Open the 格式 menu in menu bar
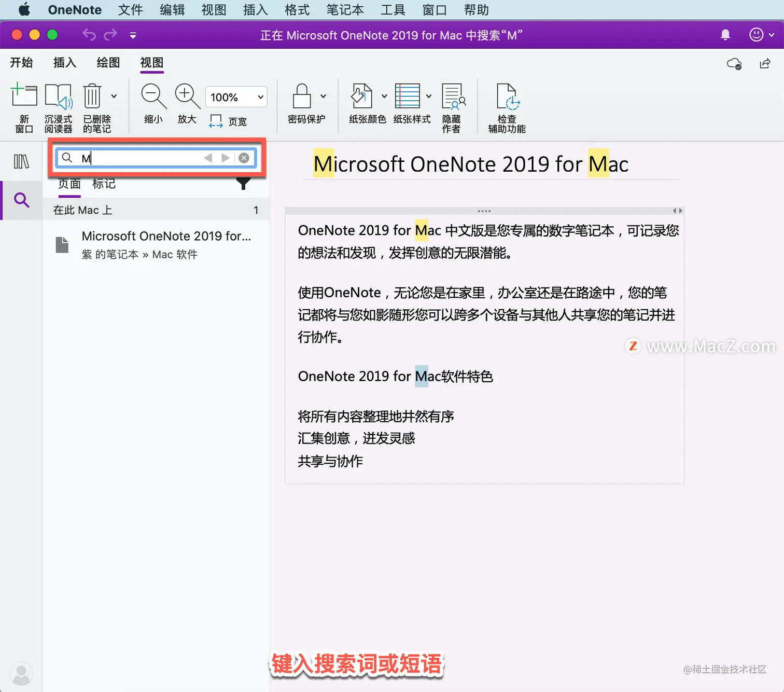This screenshot has height=692, width=784. pyautogui.click(x=297, y=9)
